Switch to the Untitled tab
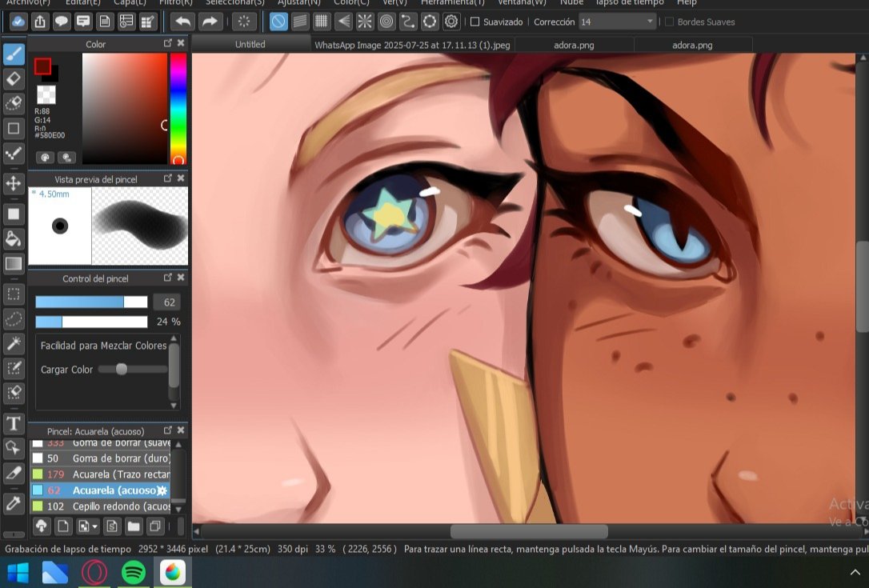This screenshot has height=588, width=869. pos(250,44)
